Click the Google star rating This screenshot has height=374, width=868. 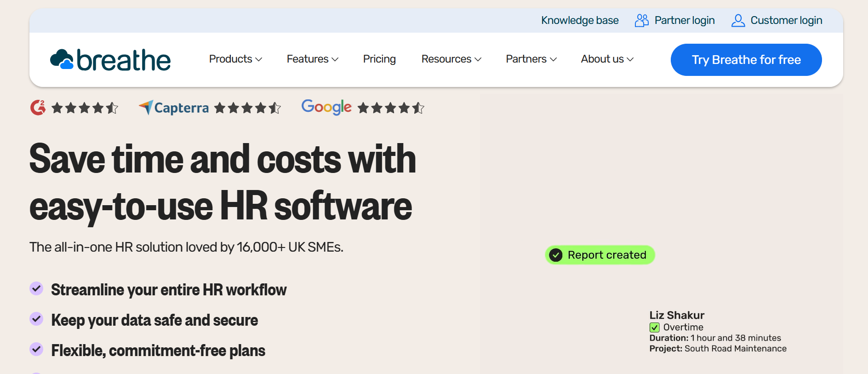click(391, 108)
